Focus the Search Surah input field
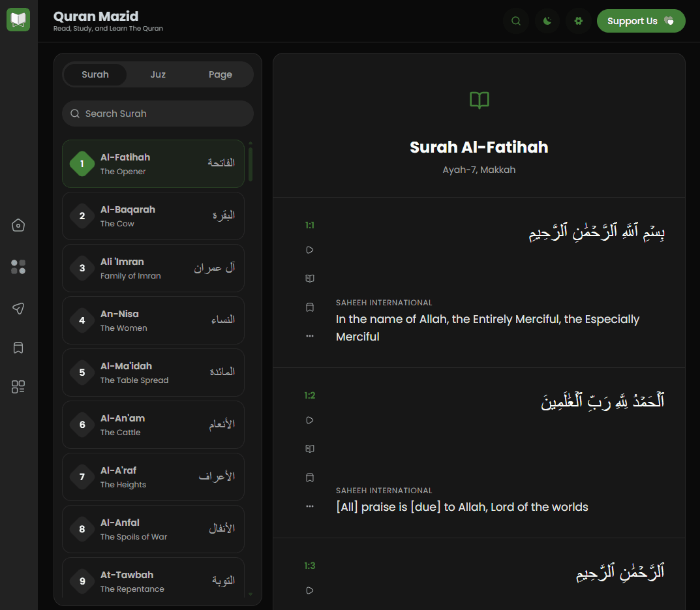This screenshot has width=700, height=610. coord(158,114)
